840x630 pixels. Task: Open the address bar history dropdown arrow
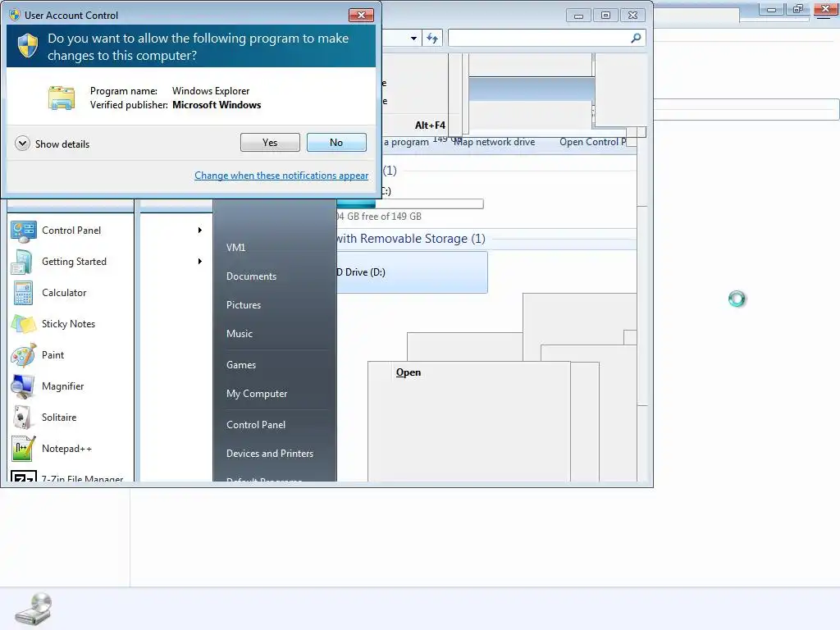click(x=413, y=39)
